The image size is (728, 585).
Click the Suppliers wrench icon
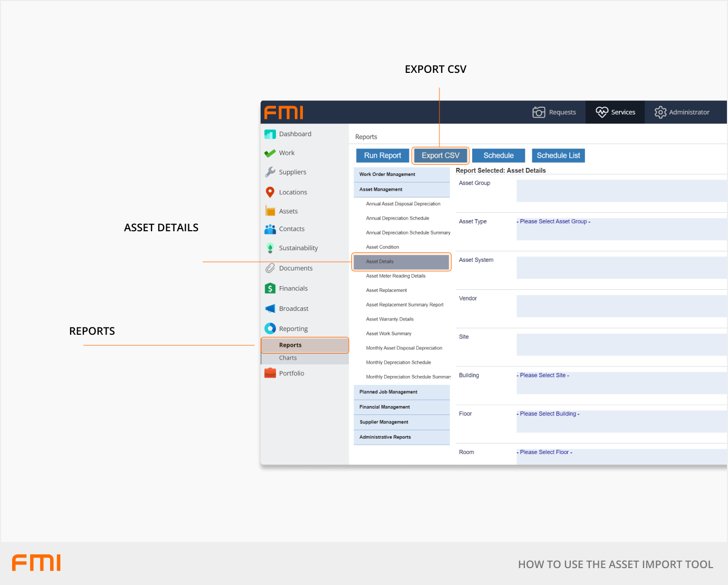270,172
